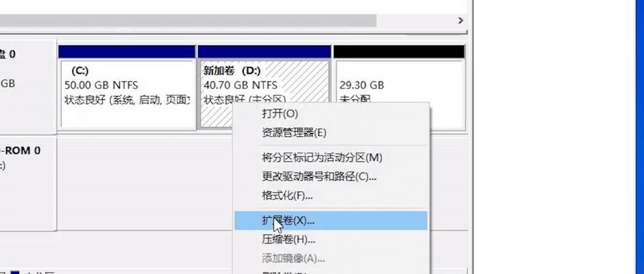Click the black bar above unallocated space
Viewport: 644px width, 274px height.
[x=399, y=51]
